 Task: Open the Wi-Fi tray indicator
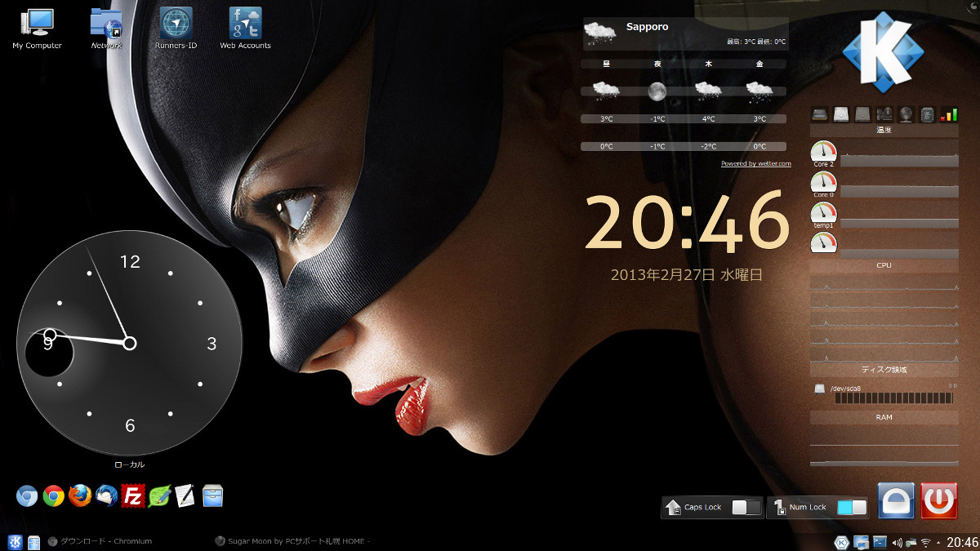point(925,543)
